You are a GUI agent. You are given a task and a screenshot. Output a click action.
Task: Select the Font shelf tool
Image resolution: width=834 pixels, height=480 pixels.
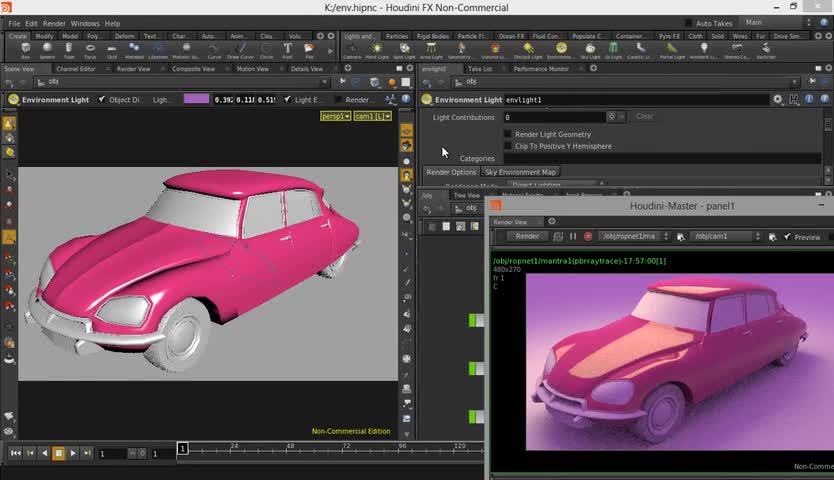pyautogui.click(x=288, y=49)
